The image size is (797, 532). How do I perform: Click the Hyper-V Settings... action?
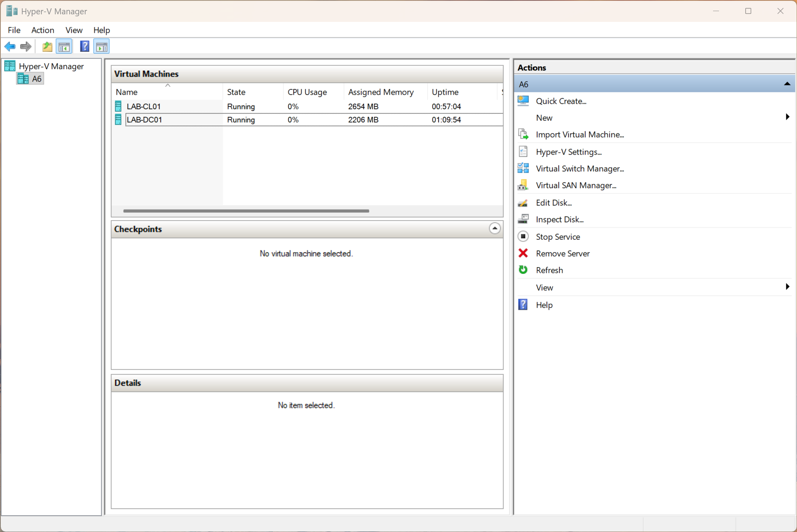click(x=569, y=152)
